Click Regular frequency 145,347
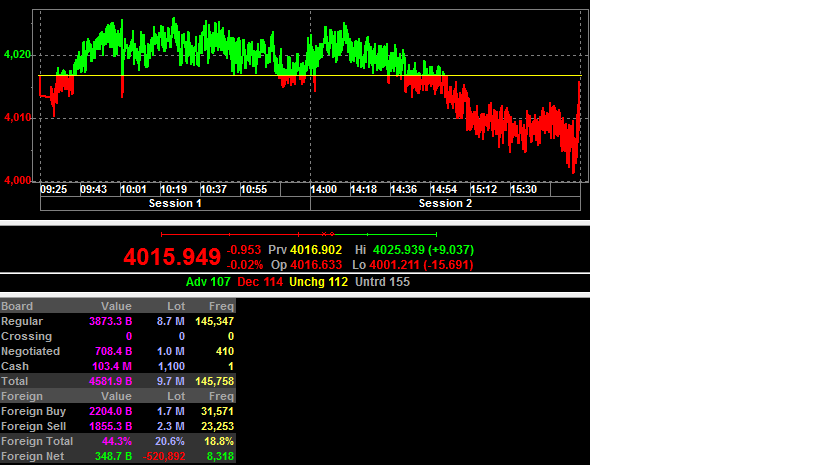The image size is (816, 465). pos(214,321)
